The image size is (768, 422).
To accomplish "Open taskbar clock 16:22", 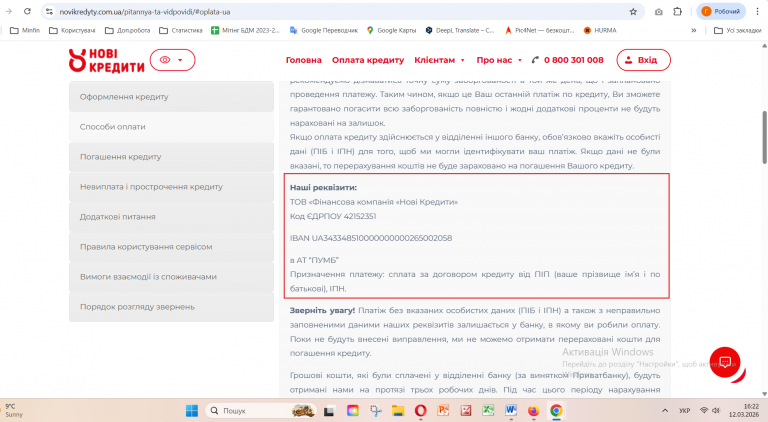I will pyautogui.click(x=744, y=411).
